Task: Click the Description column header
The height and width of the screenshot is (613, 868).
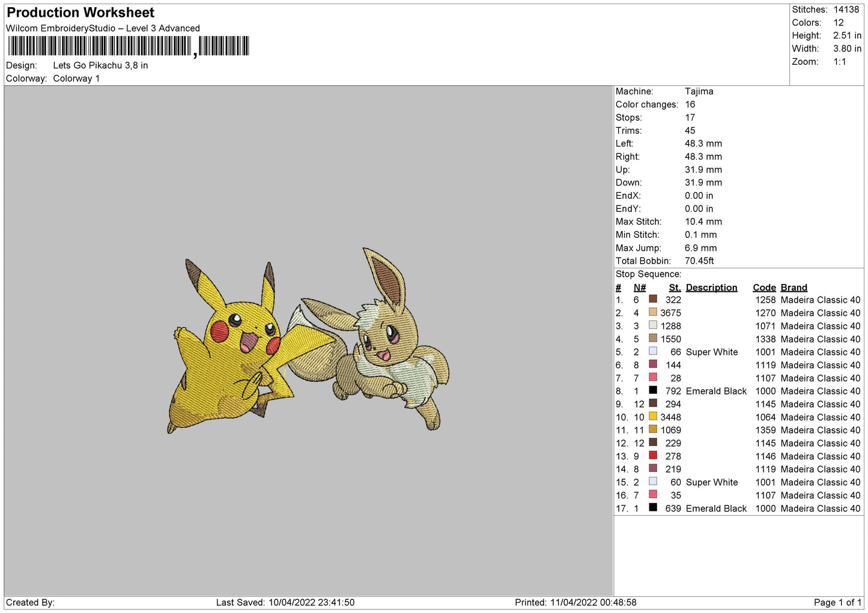Action: [711, 288]
